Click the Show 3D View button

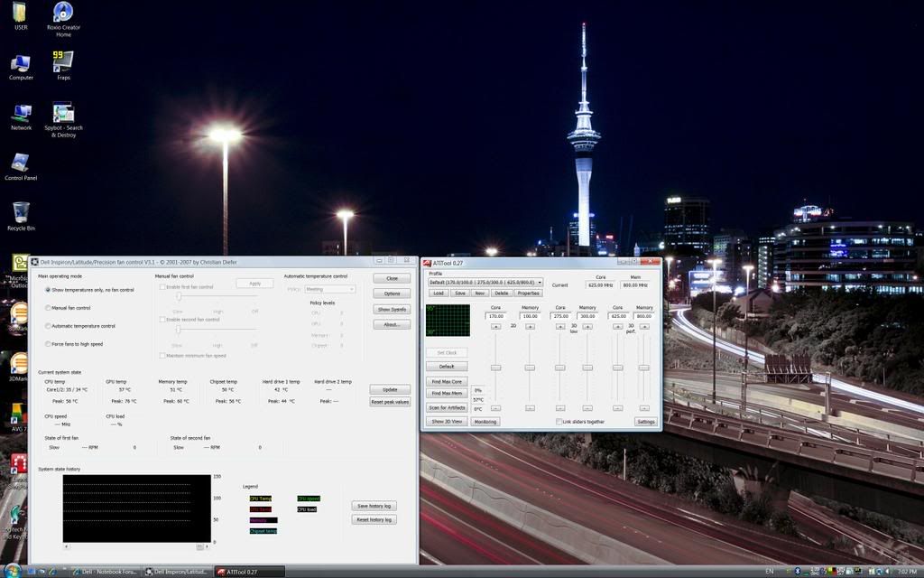[447, 422]
